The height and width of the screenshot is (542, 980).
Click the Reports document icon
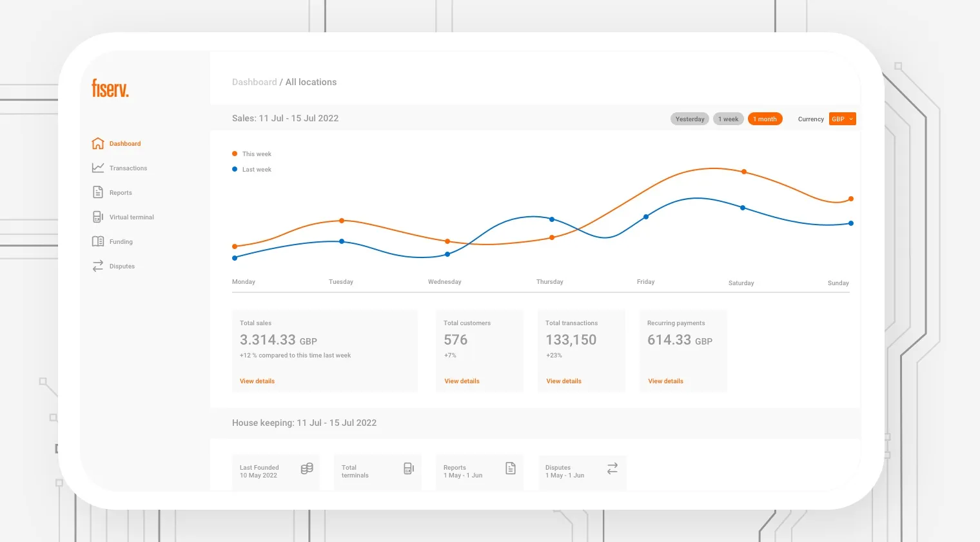pos(98,192)
